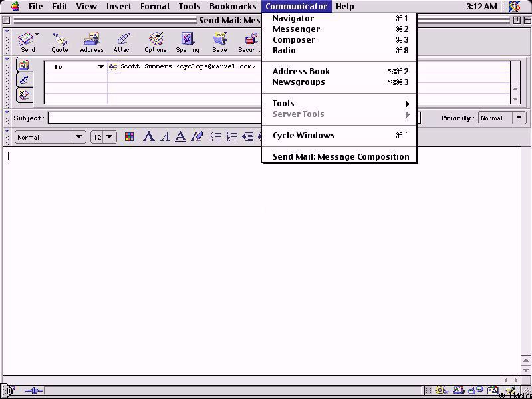
Task: Click address card icon beside Scott Summers
Action: pyautogui.click(x=113, y=66)
